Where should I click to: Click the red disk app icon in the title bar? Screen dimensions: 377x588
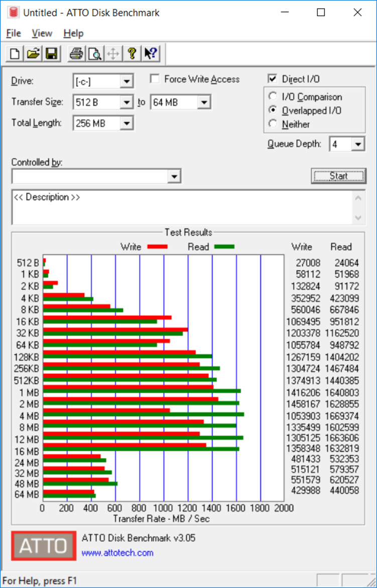pos(14,13)
